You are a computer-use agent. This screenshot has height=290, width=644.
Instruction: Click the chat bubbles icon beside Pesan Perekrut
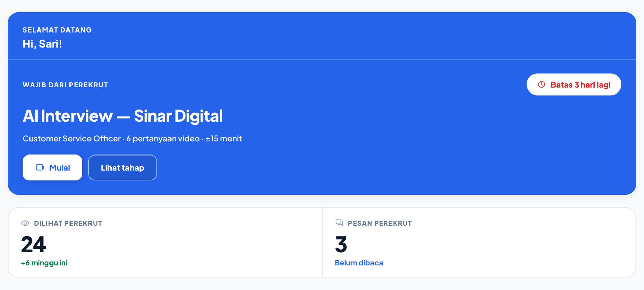(339, 223)
